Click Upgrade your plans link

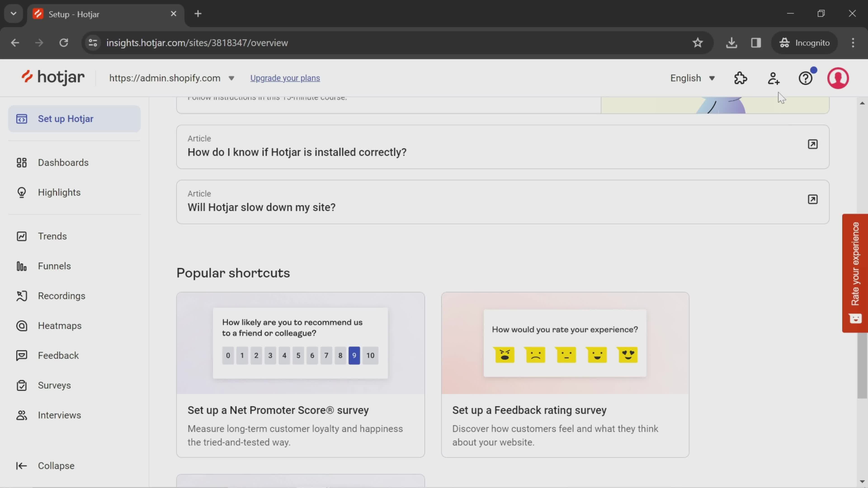285,78
